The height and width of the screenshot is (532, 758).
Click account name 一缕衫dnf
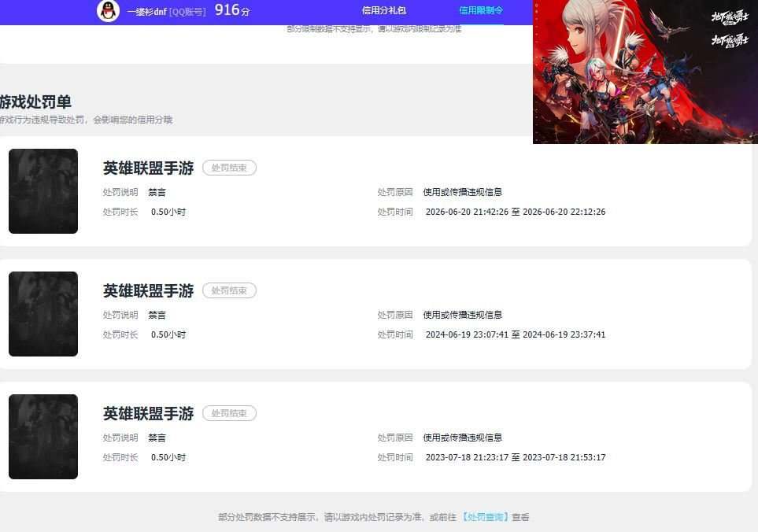147,12
